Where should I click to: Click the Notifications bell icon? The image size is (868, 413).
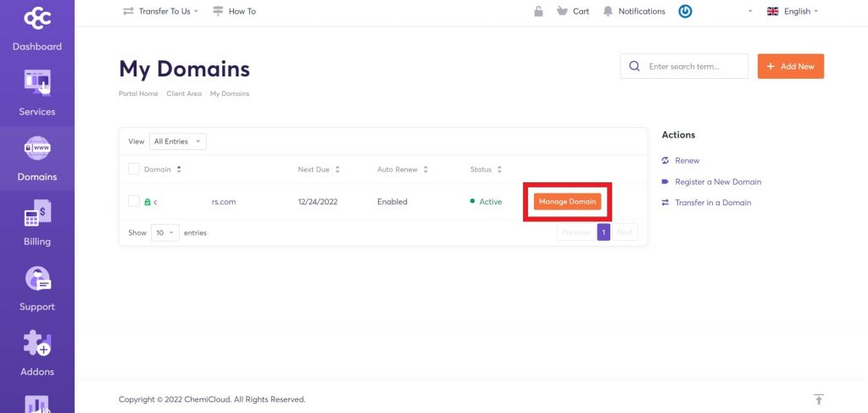pos(608,11)
